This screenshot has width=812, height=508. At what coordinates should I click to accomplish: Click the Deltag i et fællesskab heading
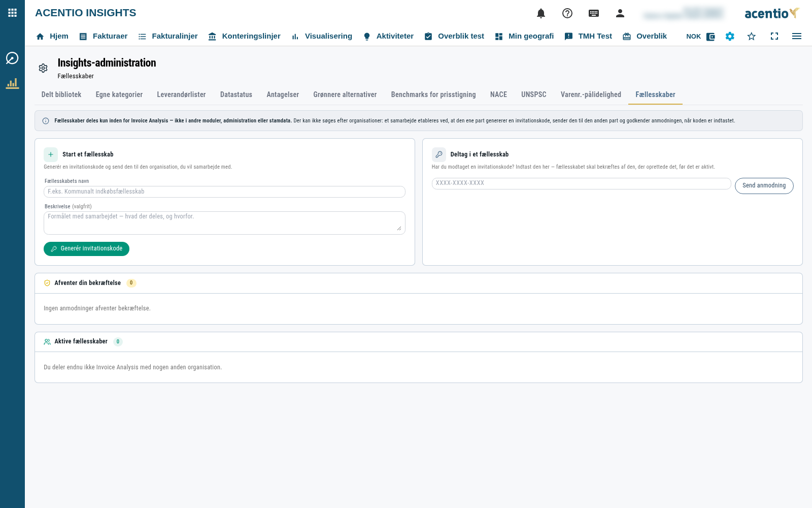480,154
